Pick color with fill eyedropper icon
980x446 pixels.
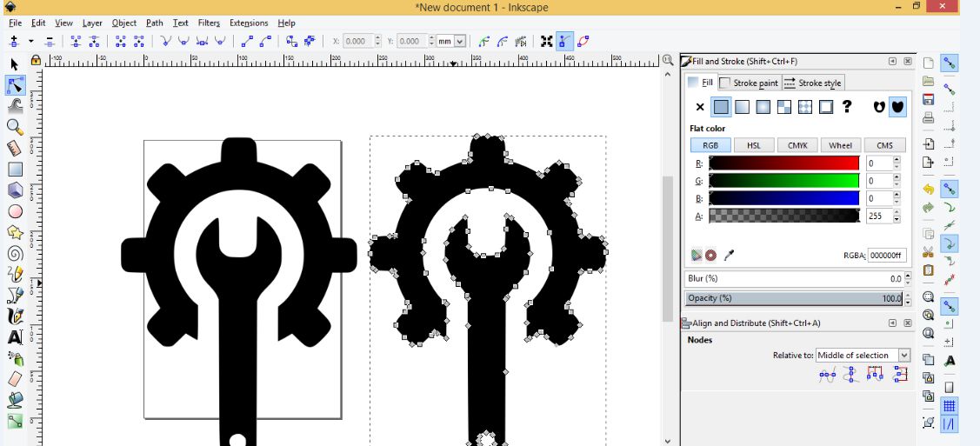pyautogui.click(x=729, y=255)
